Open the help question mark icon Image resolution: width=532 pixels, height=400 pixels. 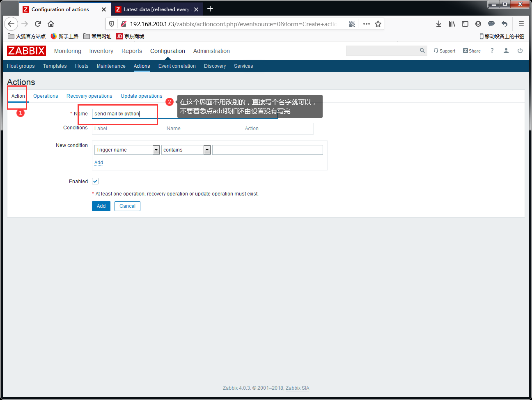point(492,51)
